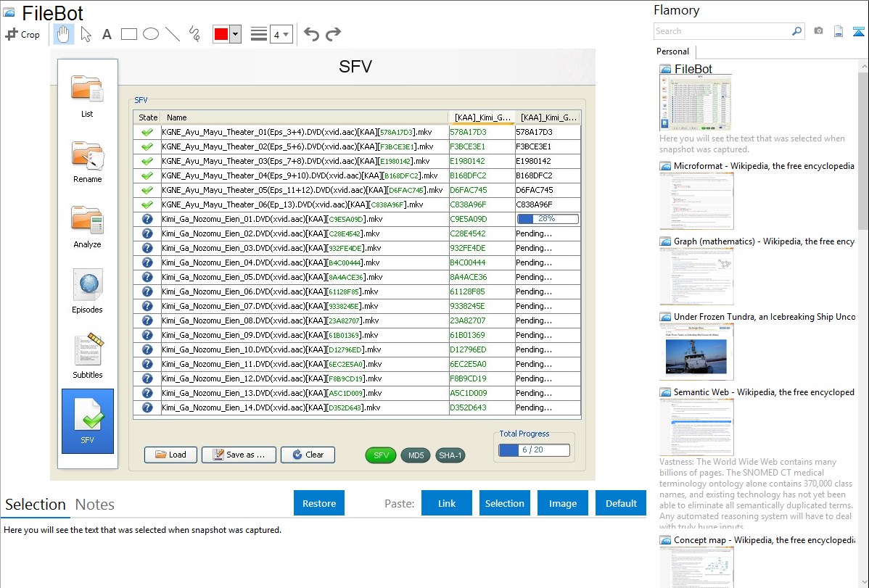This screenshot has height=588, width=869.
Task: Activate the hand pan tool
Action: [x=63, y=34]
